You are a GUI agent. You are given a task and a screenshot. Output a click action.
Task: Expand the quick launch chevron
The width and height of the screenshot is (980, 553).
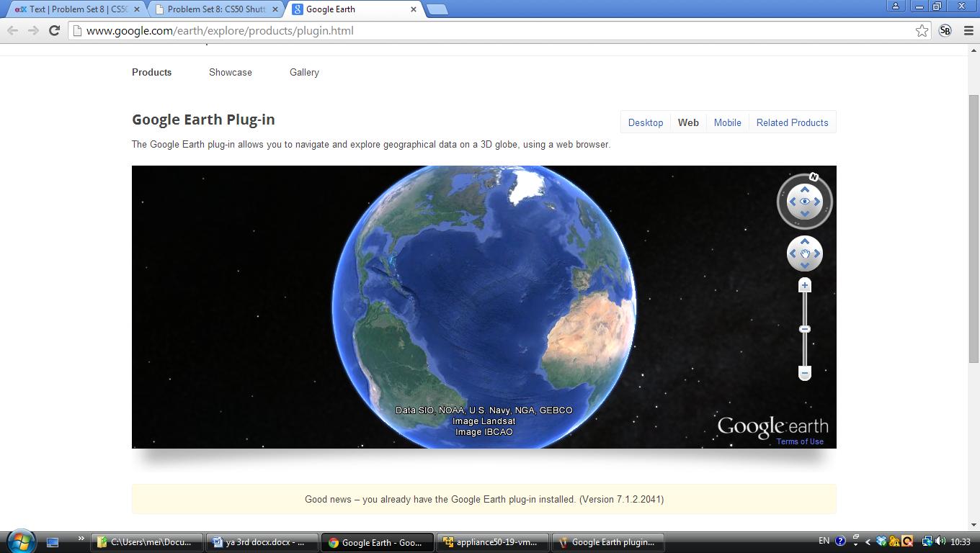pyautogui.click(x=81, y=538)
